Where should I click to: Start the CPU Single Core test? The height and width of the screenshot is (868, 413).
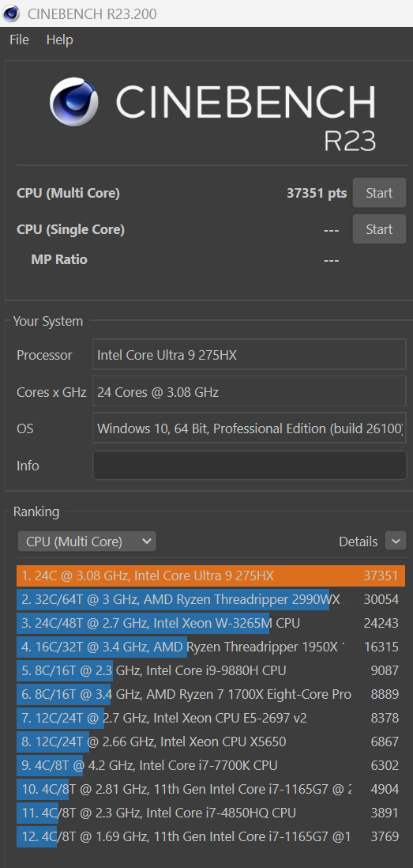pos(379,229)
